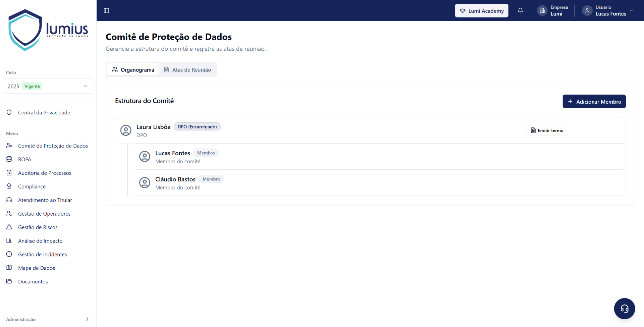Click the Adicionar Membro button
644x327 pixels.
(594, 101)
